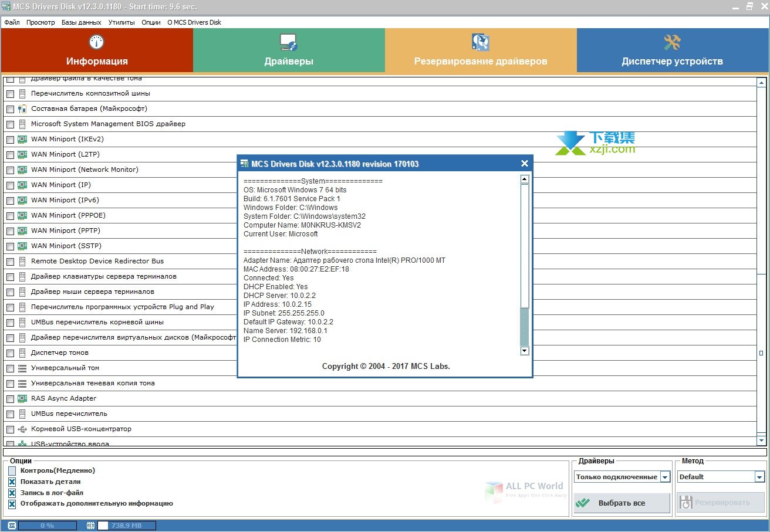Open the Файл menu
770x532 pixels.
pos(12,22)
